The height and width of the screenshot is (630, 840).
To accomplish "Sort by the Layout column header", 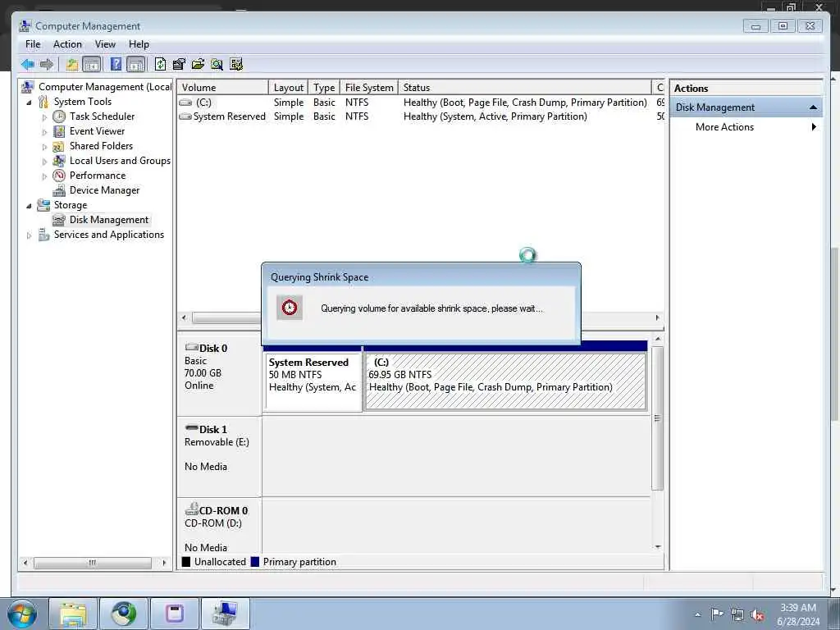I will (x=288, y=87).
